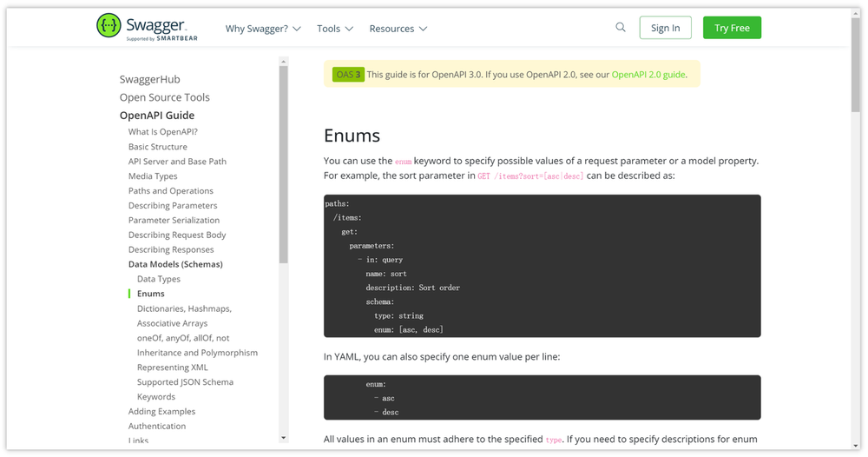
Task: Click the sidebar scroll down arrow
Action: (284, 438)
